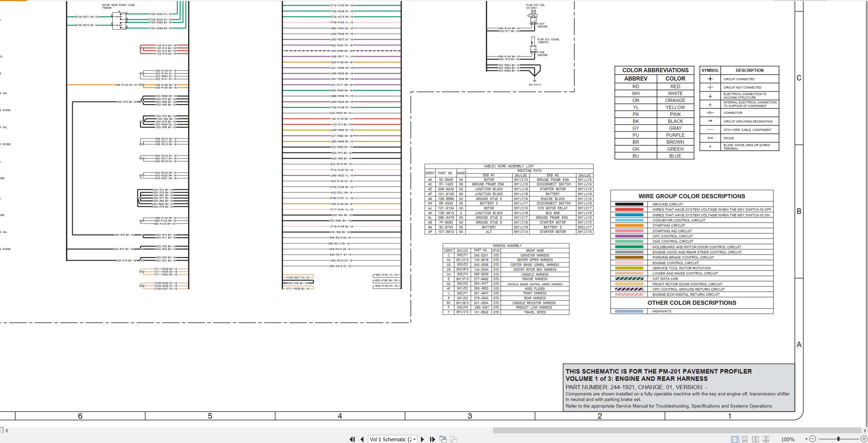868x443 pixels.
Task: Click the SPLICE symbol description
Action: coord(729,138)
